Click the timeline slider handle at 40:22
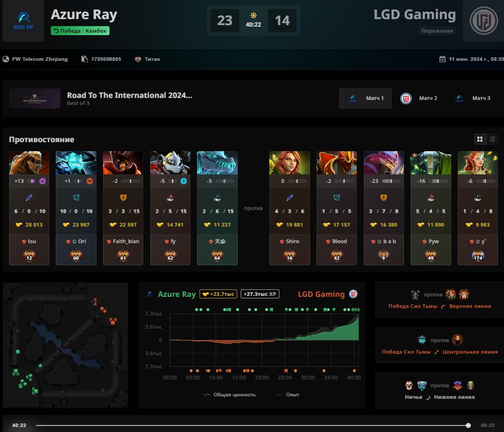Viewport: 504px width, 432px height. click(468, 425)
